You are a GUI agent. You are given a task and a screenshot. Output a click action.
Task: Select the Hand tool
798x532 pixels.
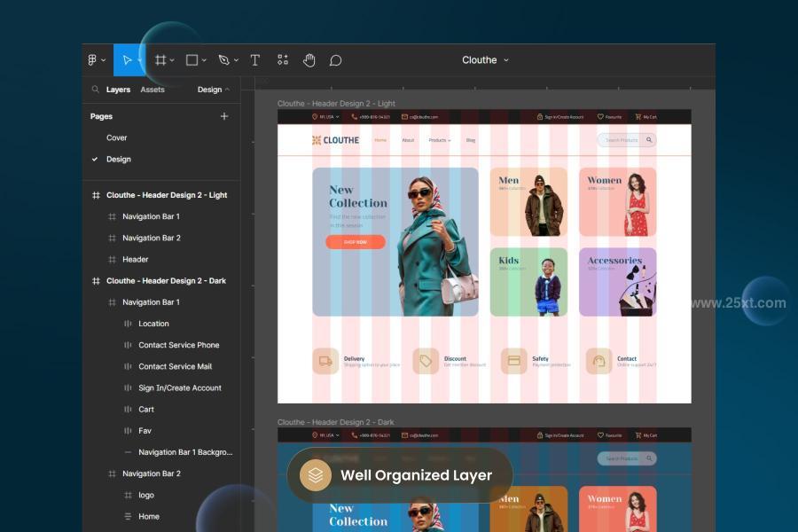(x=309, y=60)
